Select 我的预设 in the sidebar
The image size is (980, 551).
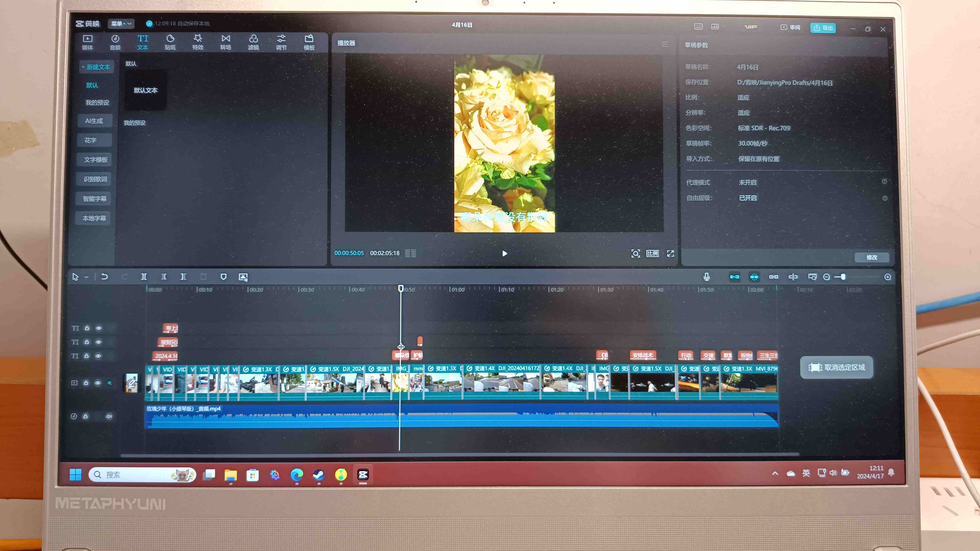pos(97,103)
